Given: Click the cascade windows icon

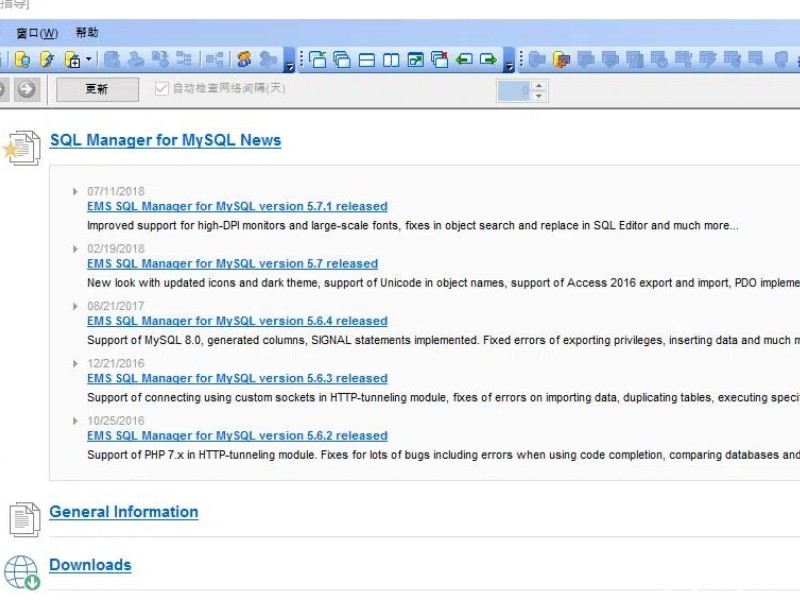Looking at the screenshot, I should pyautogui.click(x=342, y=60).
